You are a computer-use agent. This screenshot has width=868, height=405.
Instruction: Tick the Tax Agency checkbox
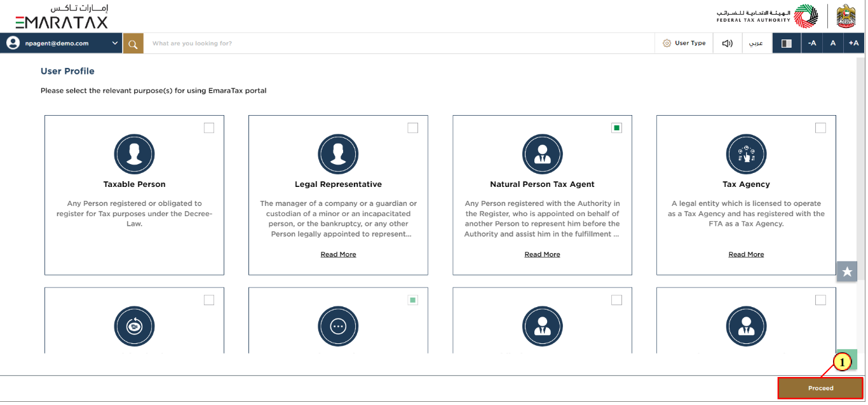[820, 128]
